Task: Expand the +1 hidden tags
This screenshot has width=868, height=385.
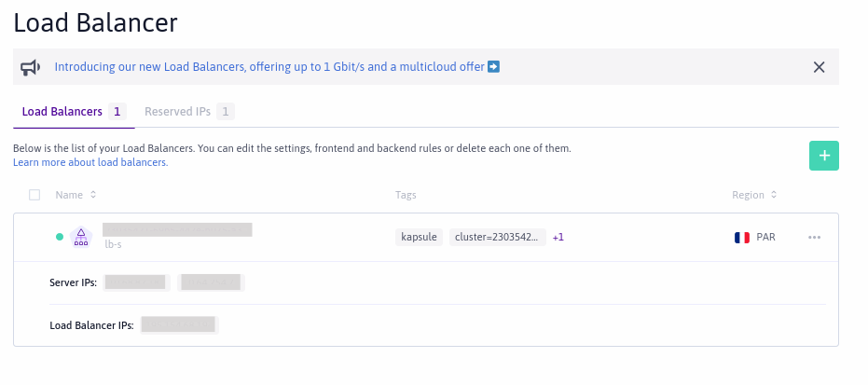Action: click(558, 237)
